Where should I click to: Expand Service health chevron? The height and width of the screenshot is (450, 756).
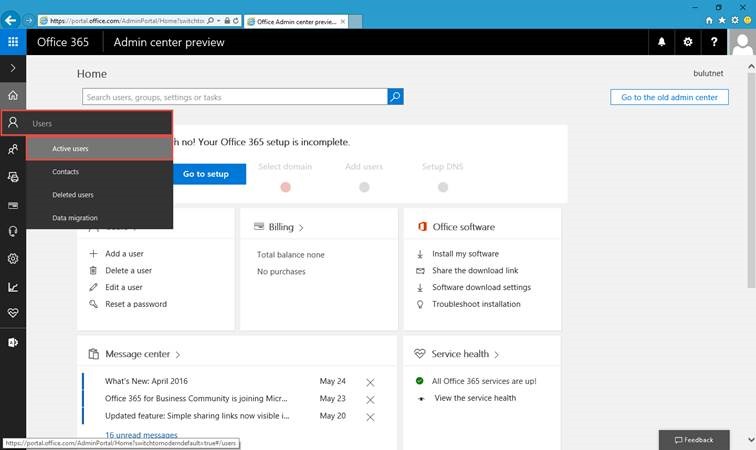click(497, 355)
